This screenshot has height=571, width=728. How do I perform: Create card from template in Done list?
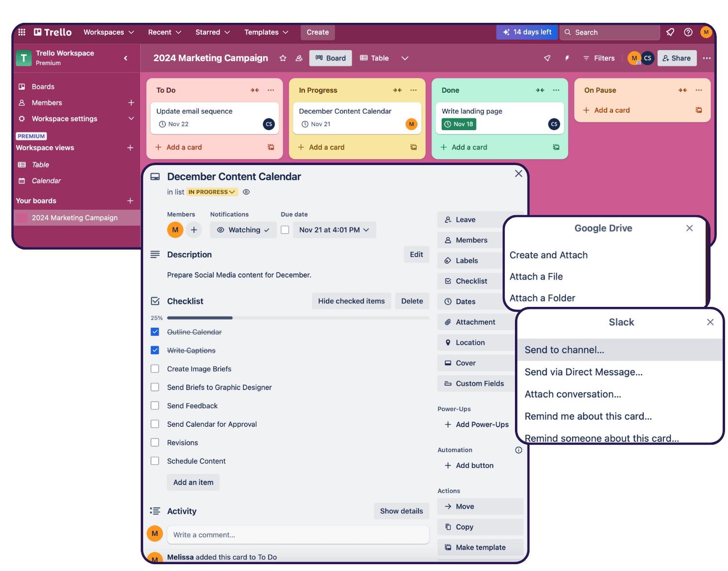(556, 147)
